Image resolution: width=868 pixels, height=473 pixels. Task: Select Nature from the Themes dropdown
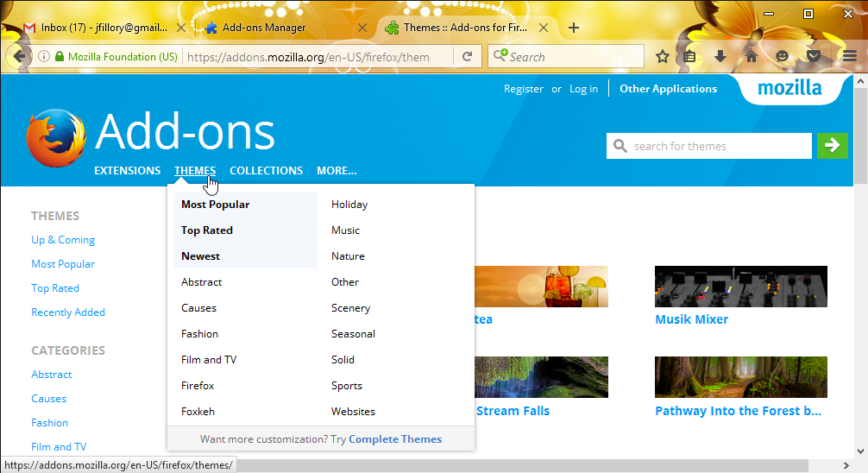click(x=348, y=256)
